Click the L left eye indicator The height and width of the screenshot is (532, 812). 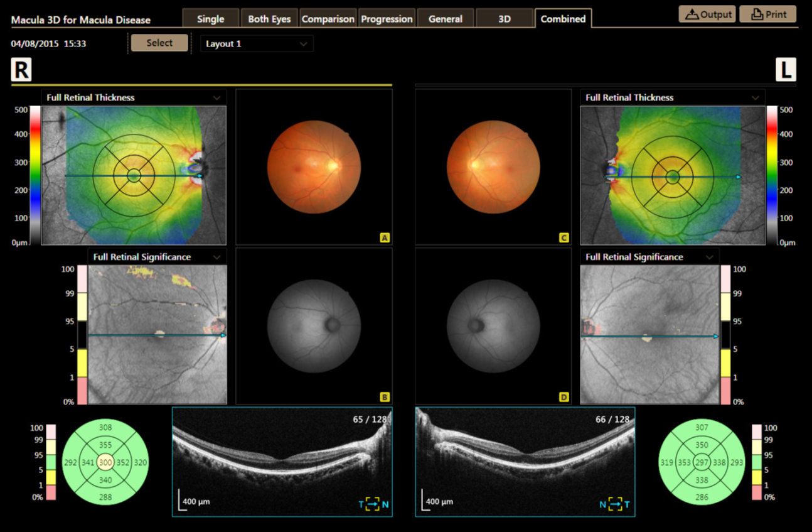(786, 70)
